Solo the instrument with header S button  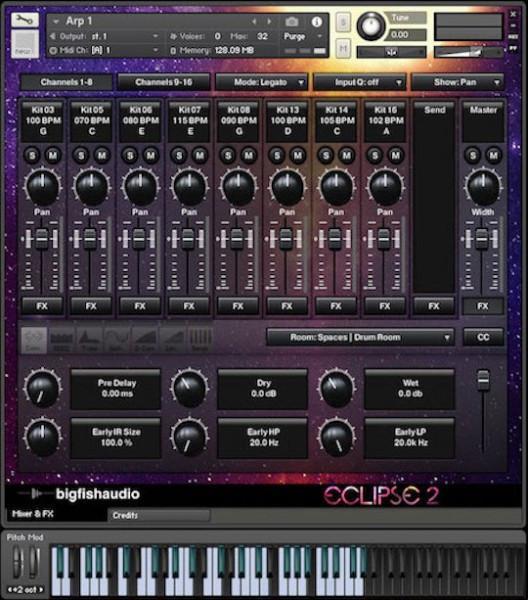343,23
